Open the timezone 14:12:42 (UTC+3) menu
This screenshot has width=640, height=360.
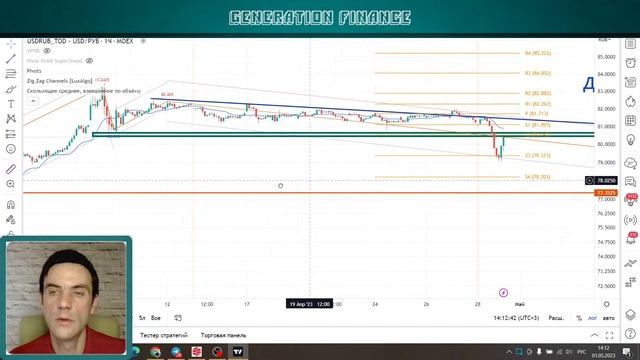(516, 318)
